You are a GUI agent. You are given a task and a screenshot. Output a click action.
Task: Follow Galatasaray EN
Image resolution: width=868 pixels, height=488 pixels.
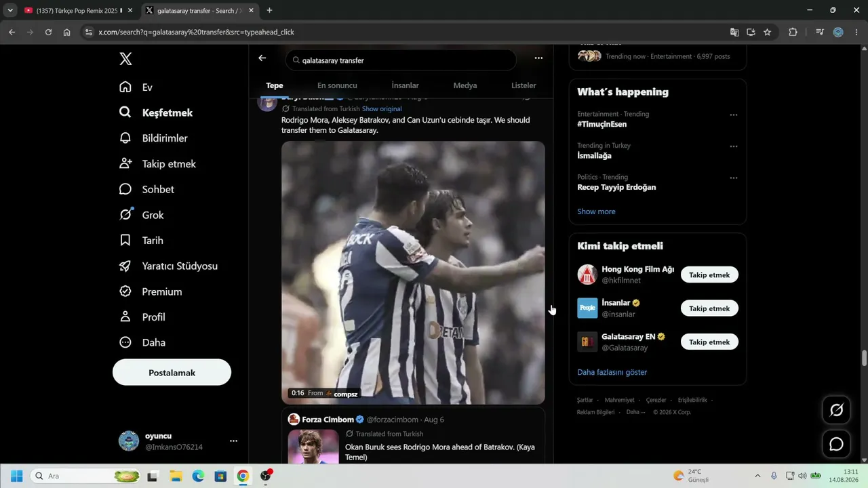click(709, 342)
